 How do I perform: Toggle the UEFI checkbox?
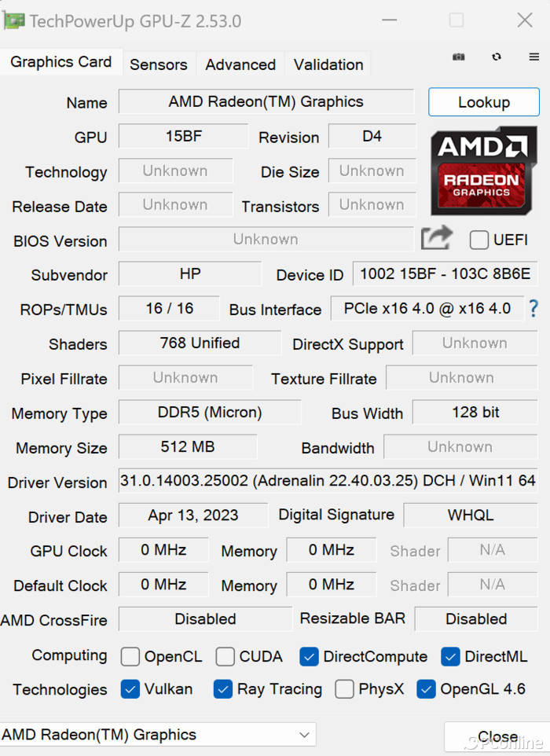coord(478,240)
